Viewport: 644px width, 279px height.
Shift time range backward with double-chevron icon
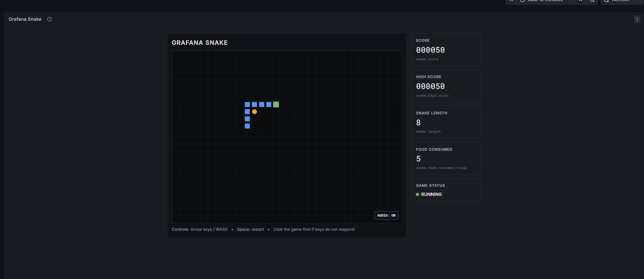511,1
